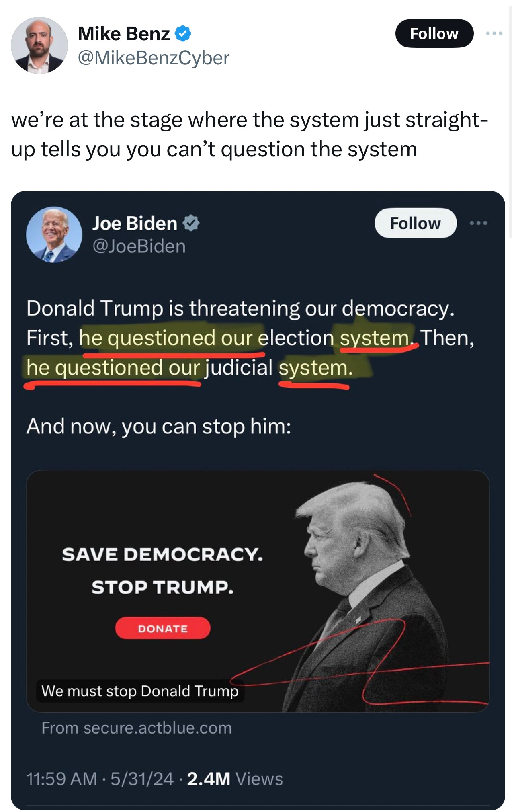Click the 2.4M Views count
Screen dimensions: 516x812
coord(235,779)
